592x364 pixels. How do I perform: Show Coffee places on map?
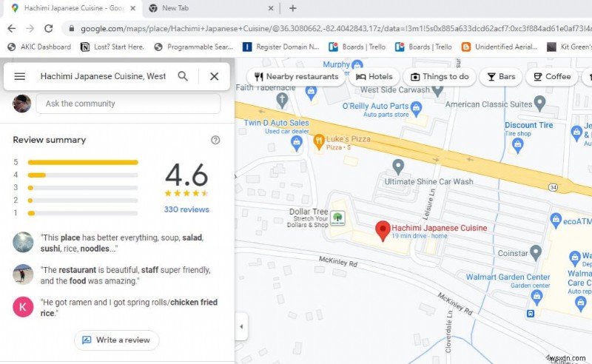point(551,77)
